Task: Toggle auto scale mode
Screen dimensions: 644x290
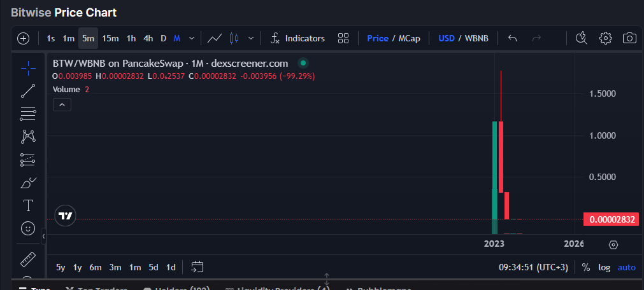Action: (626, 268)
